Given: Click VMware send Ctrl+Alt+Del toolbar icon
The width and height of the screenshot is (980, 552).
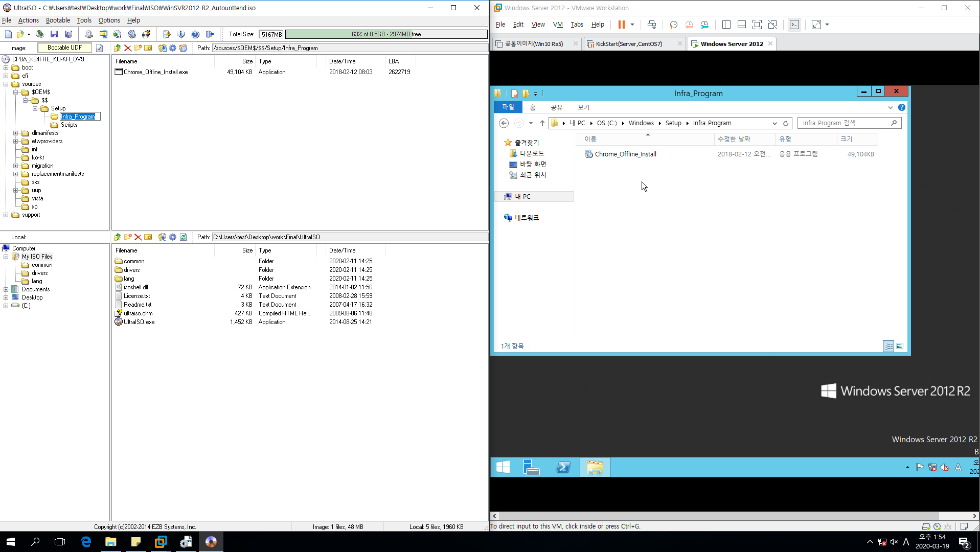Looking at the screenshot, I should 652,25.
